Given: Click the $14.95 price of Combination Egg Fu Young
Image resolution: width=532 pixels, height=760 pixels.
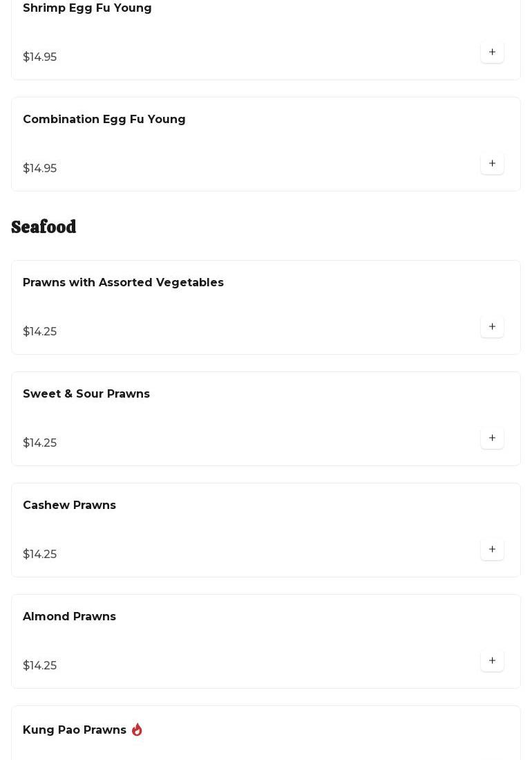Looking at the screenshot, I should point(40,169).
